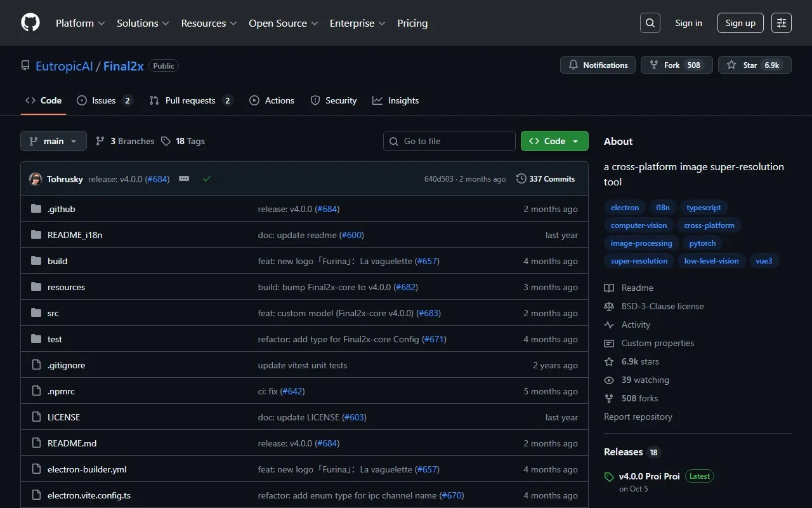Open the 337 Commits history
The image size is (812, 508).
point(546,179)
